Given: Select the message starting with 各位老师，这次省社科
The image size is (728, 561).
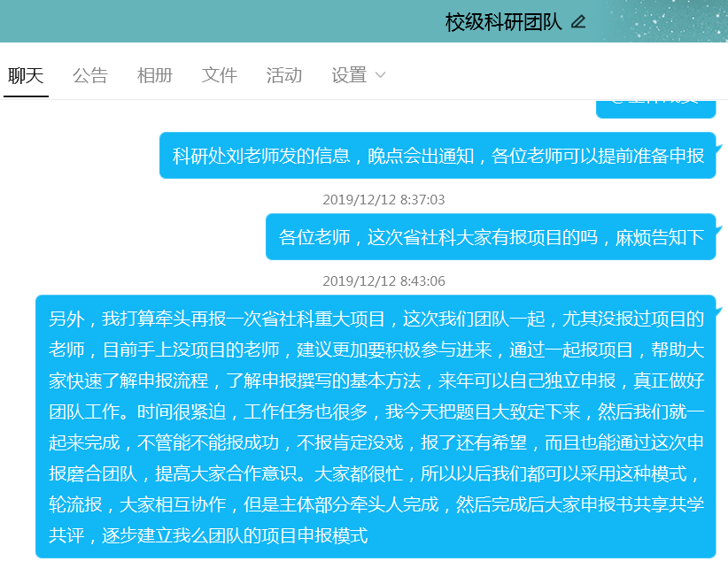Looking at the screenshot, I should [x=491, y=237].
